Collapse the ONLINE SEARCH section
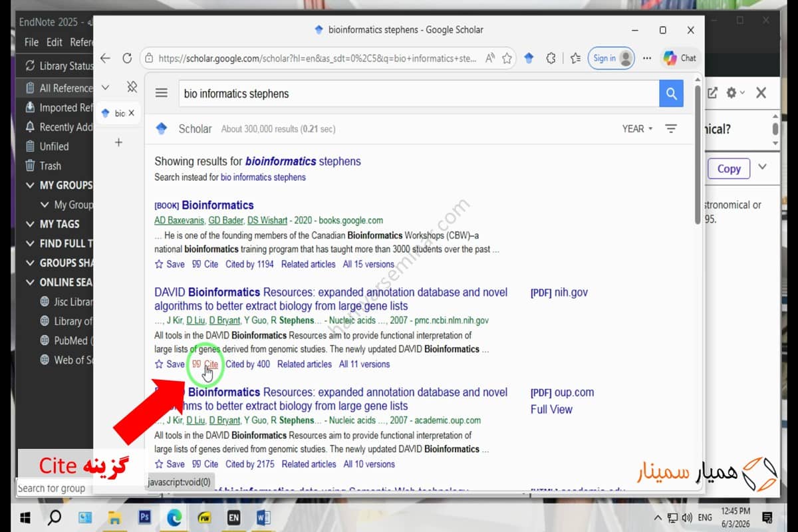The width and height of the screenshot is (798, 532). [30, 282]
